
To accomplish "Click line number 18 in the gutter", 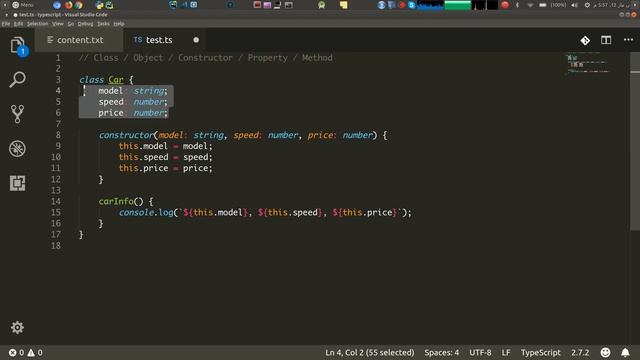I will point(56,245).
